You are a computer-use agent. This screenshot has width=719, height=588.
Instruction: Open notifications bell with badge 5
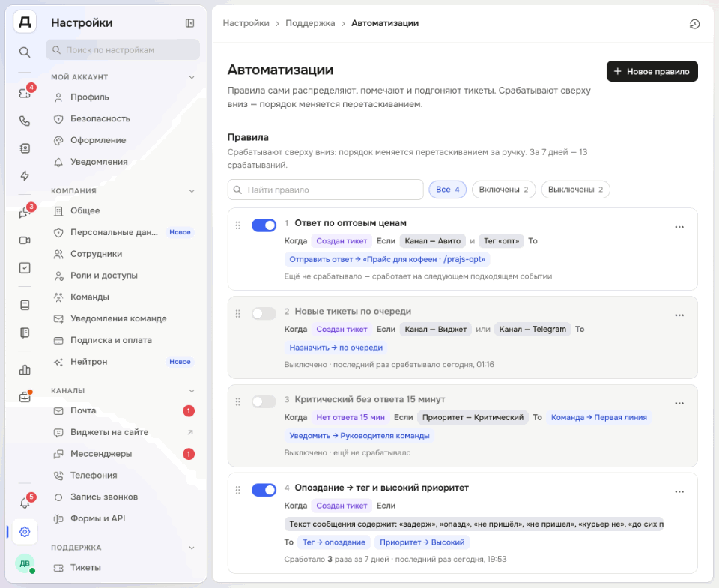coord(25,503)
